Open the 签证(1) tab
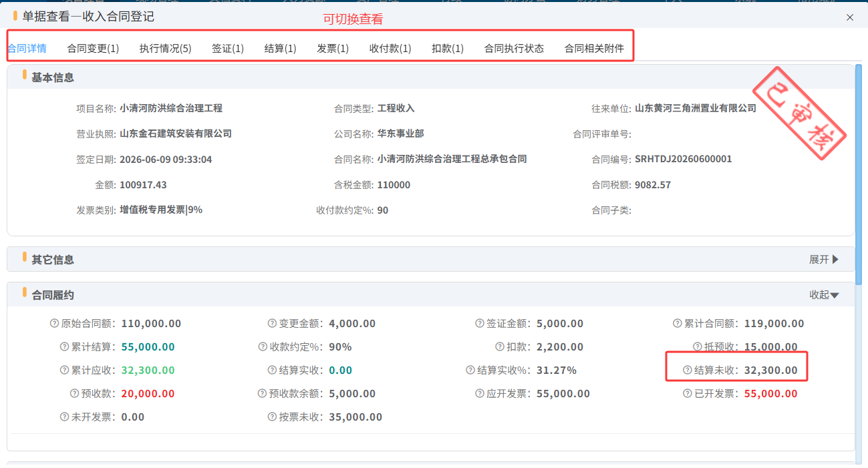This screenshot has height=468, width=868. tap(228, 48)
